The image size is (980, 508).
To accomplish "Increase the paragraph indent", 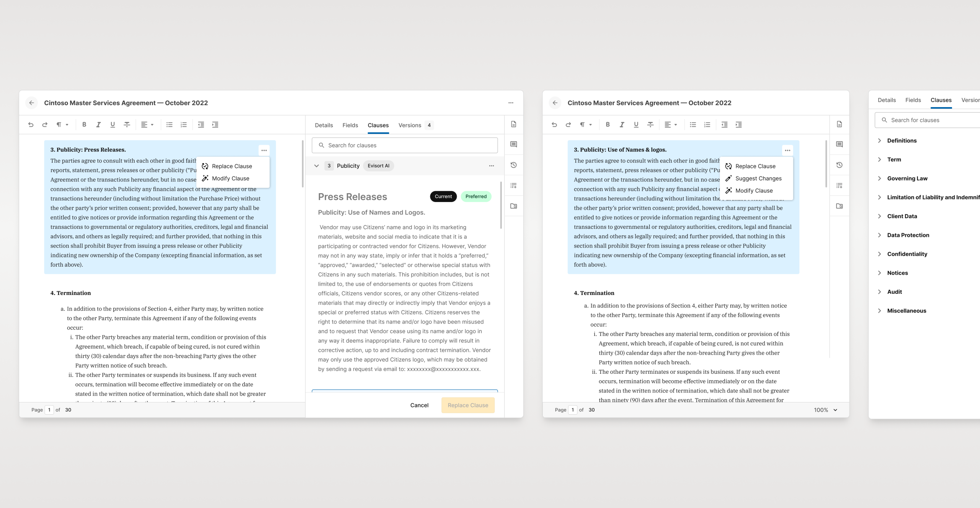I will [x=215, y=124].
